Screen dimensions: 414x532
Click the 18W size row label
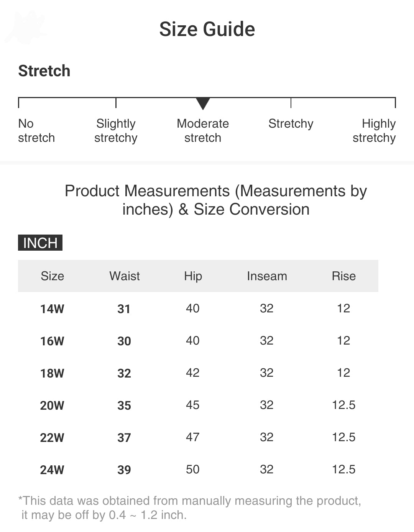tap(52, 373)
